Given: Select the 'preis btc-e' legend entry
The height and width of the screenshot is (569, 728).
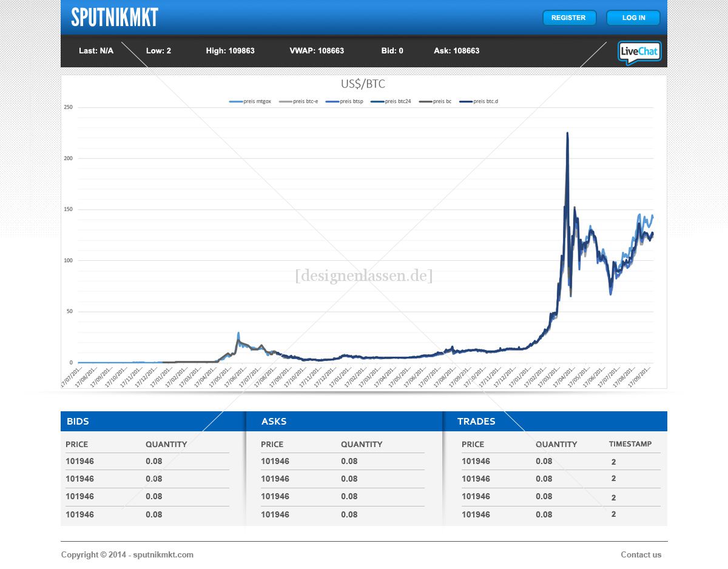Looking at the screenshot, I should [298, 101].
